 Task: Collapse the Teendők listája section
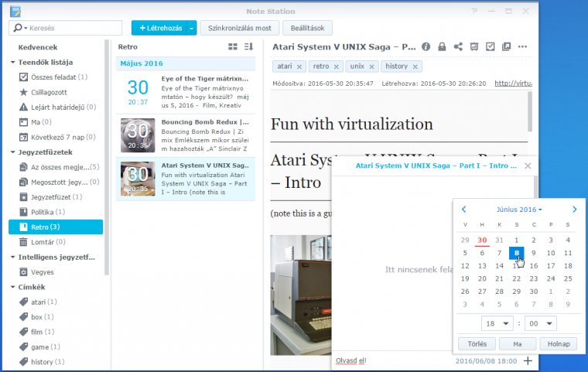click(12, 62)
